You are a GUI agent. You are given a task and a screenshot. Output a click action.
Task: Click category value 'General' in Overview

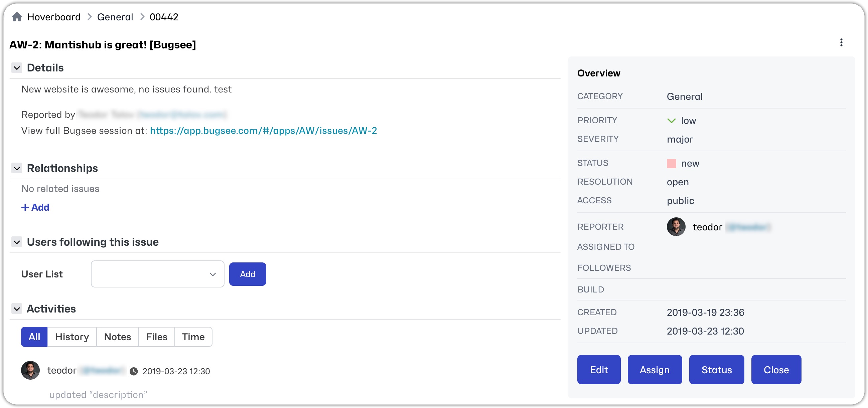pyautogui.click(x=685, y=96)
